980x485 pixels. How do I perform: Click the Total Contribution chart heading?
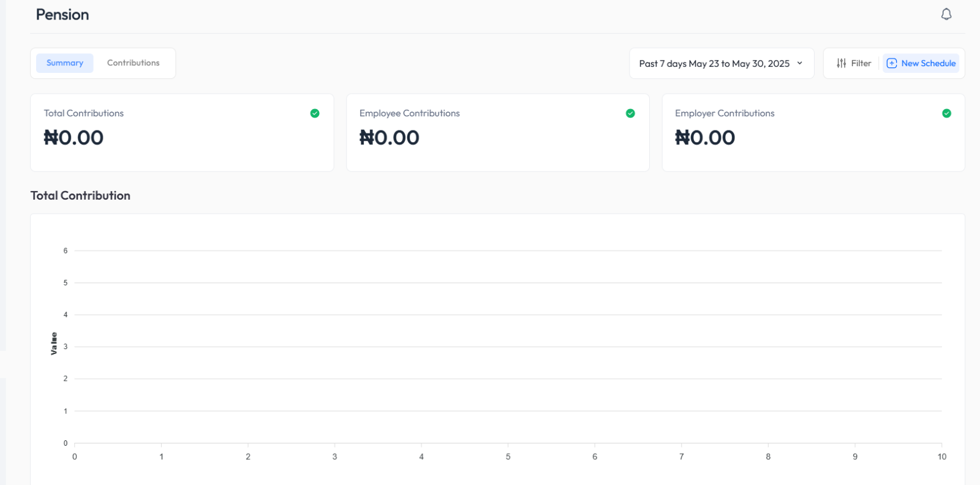point(80,195)
